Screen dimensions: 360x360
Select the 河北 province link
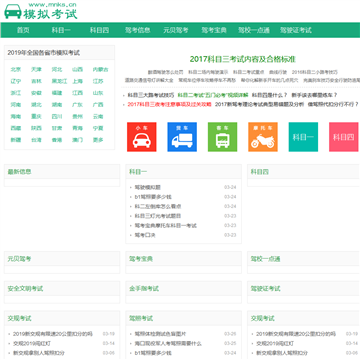coord(57,70)
